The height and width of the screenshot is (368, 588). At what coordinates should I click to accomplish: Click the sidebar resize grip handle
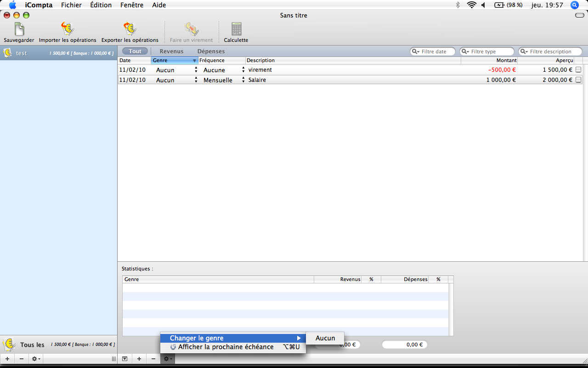coord(113,359)
